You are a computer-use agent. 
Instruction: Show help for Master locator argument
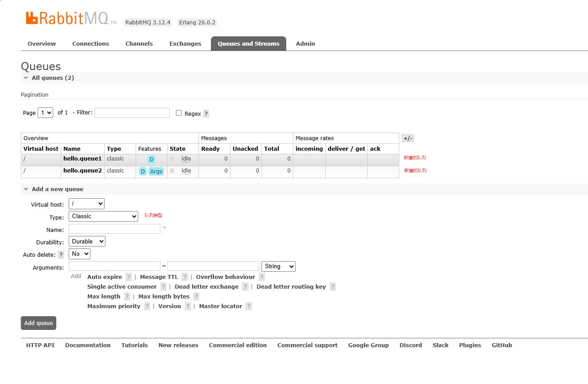tap(249, 306)
